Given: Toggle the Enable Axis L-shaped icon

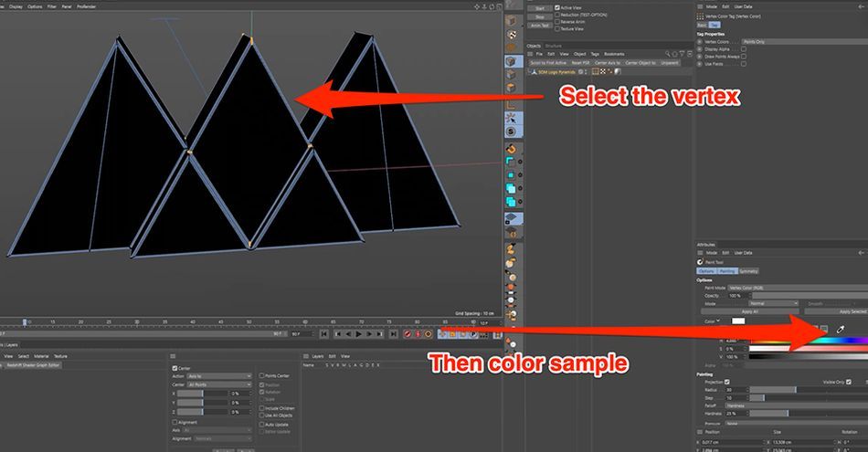Looking at the screenshot, I should pos(512,103).
